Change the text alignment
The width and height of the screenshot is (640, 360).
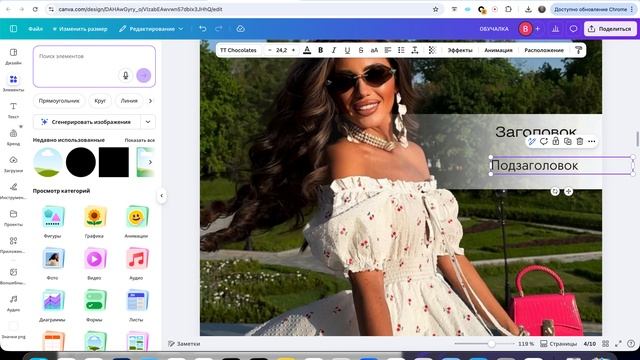click(388, 50)
